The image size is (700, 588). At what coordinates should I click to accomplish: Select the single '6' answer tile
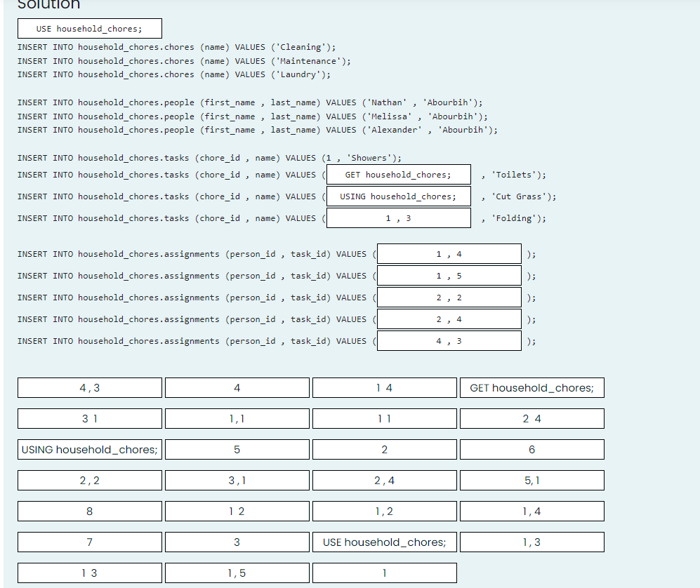coord(532,449)
